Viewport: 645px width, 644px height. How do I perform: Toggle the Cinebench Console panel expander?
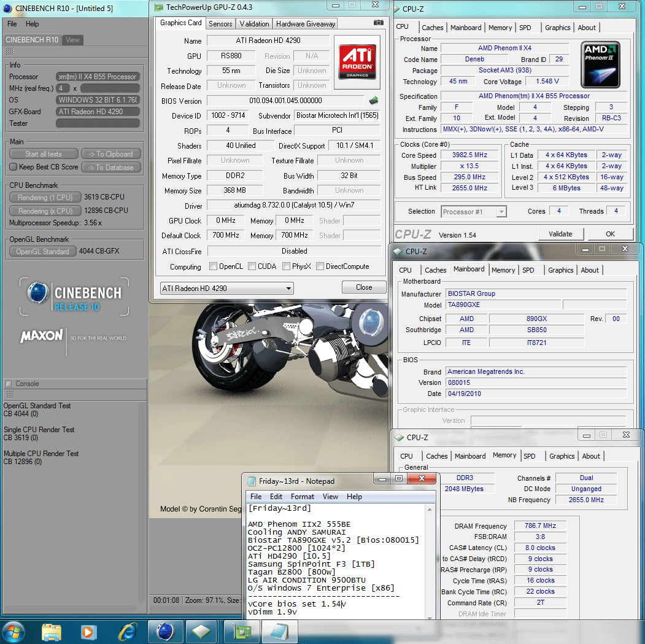(x=9, y=384)
